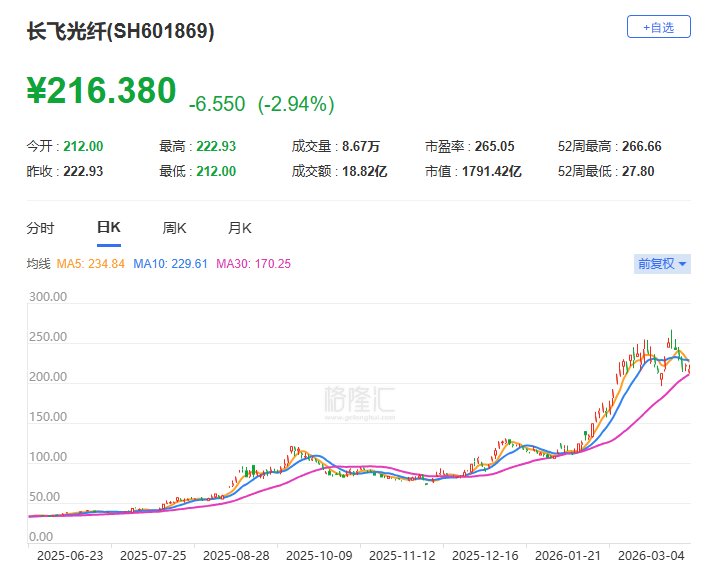Click the 100.00 price axis label

point(48,457)
